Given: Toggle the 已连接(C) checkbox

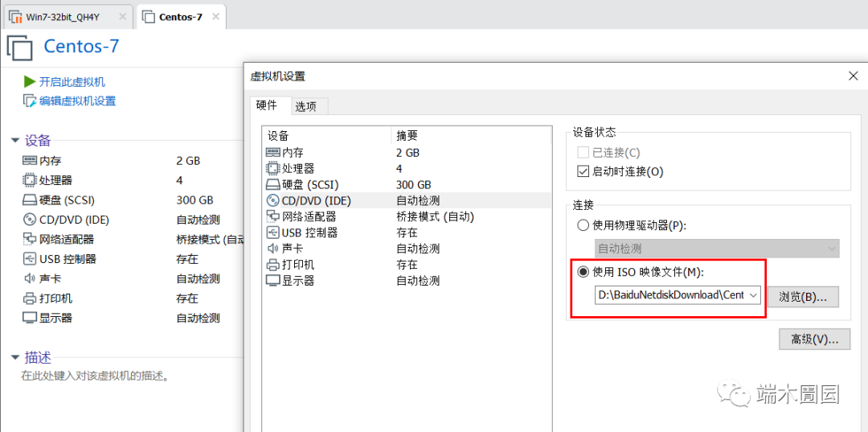Looking at the screenshot, I should pos(583,152).
